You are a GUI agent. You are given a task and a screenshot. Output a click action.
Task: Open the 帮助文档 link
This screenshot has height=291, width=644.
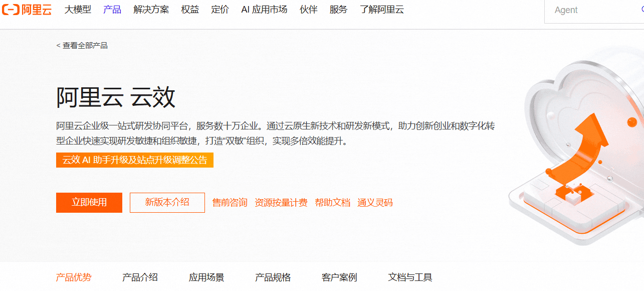(333, 203)
